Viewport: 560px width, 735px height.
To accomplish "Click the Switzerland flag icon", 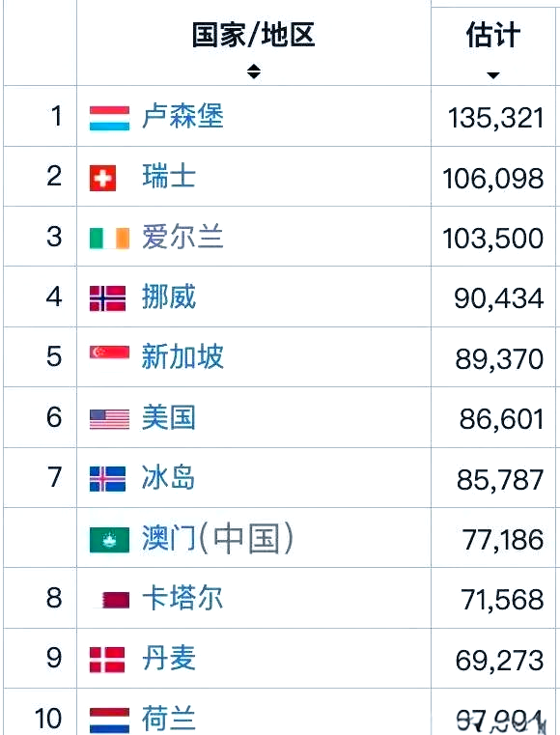I will 102,178.
